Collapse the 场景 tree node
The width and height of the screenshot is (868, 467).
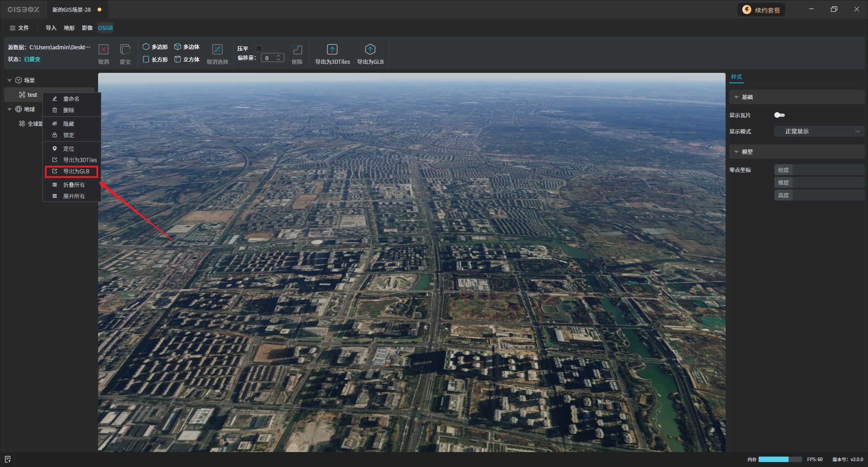pyautogui.click(x=9, y=81)
